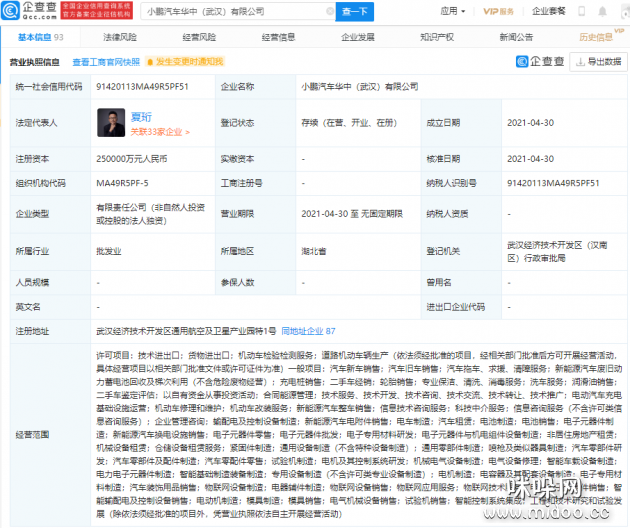Image resolution: width=630 pixels, height=528 pixels.
Task: Switch to the 基本信息 tab
Action: coord(41,37)
